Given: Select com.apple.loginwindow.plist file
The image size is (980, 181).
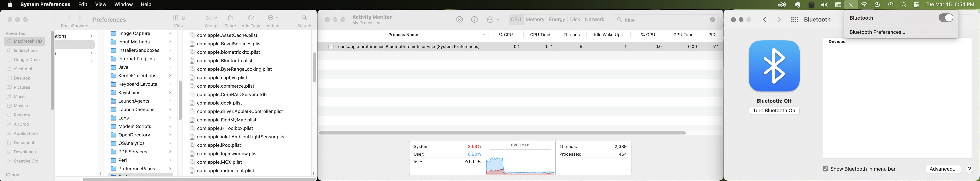Looking at the screenshot, I should 227,154.
